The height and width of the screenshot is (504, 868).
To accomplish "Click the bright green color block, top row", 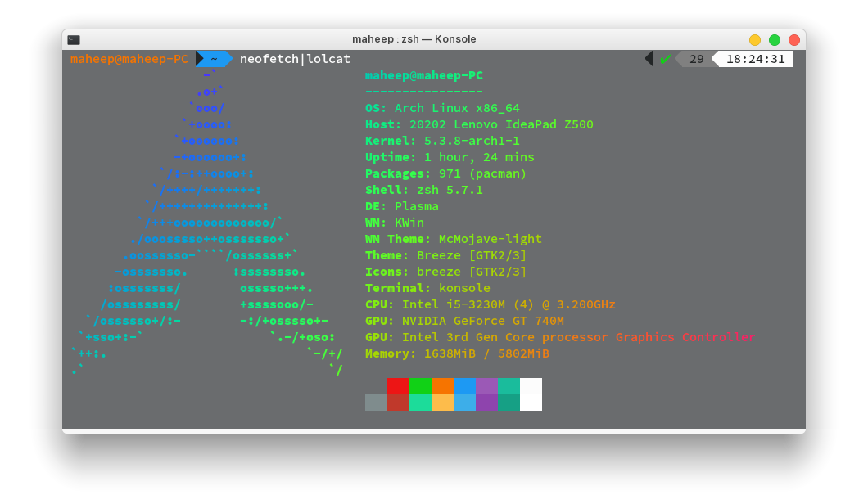I will click(420, 386).
